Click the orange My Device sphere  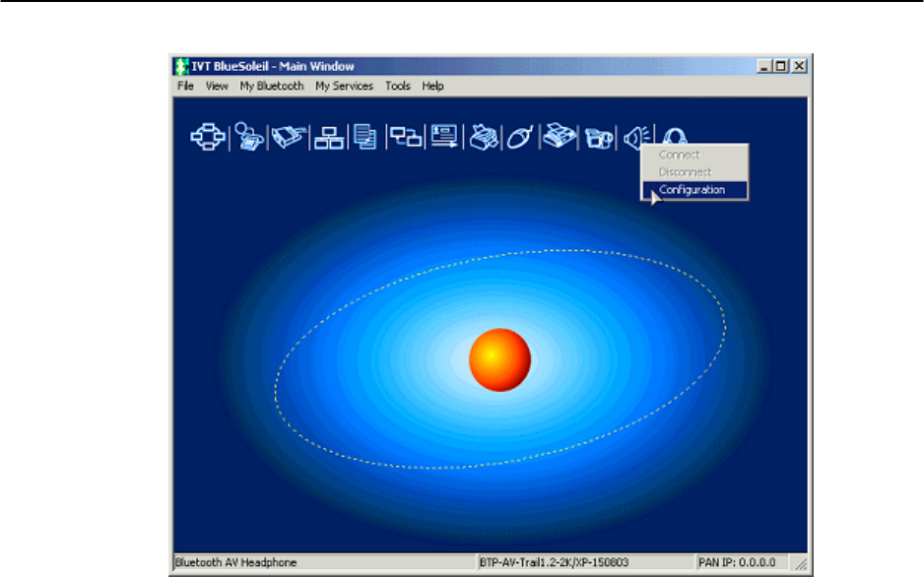499,359
